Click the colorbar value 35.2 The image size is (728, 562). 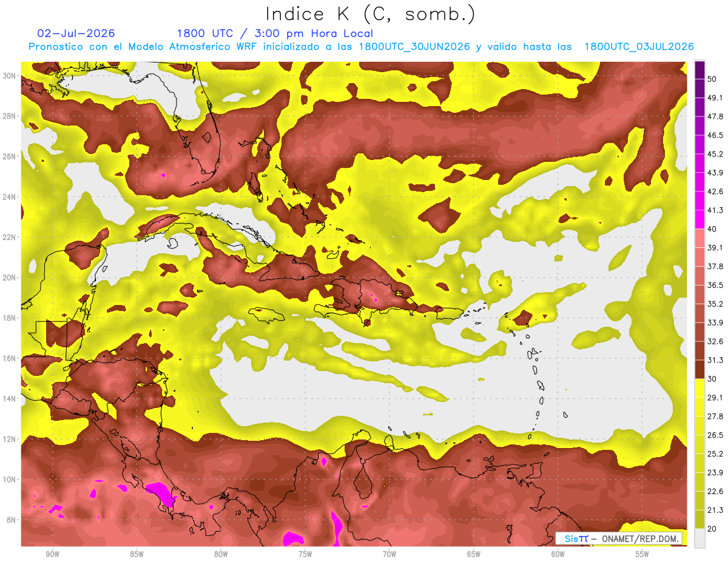(715, 304)
